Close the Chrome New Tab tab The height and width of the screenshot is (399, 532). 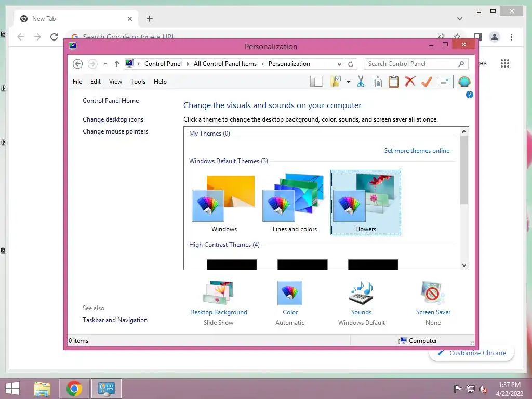(129, 19)
